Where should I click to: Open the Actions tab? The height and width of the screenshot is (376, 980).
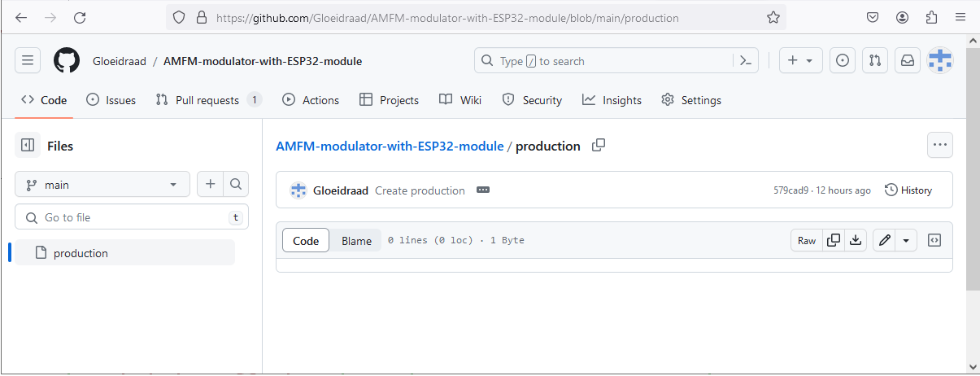pyautogui.click(x=311, y=100)
